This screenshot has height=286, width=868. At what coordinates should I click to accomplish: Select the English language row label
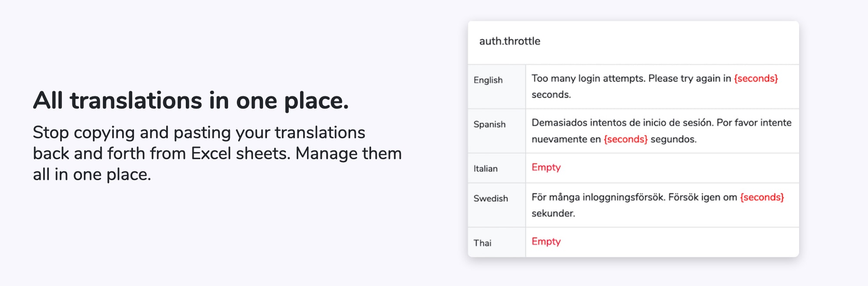pyautogui.click(x=488, y=80)
